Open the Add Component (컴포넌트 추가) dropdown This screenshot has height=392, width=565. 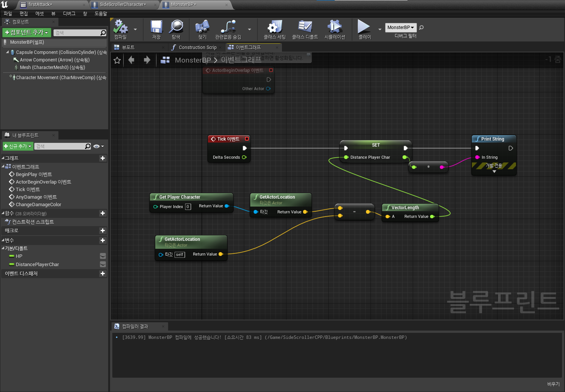coord(27,32)
